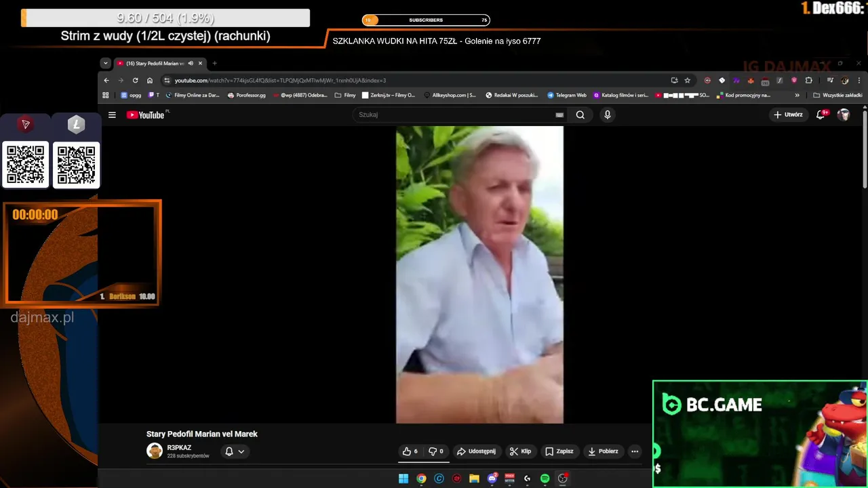
Task: Open the Allkeyshop.com bookmark
Action: point(450,96)
